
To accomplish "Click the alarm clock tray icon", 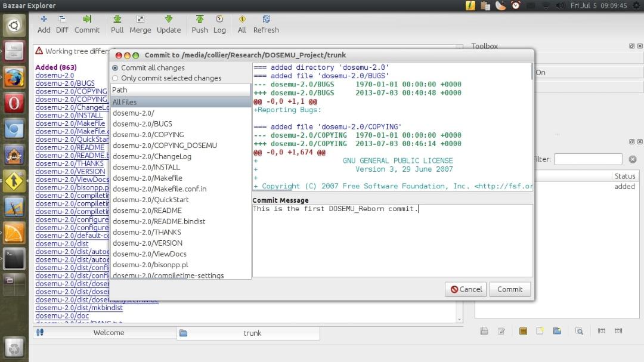I will tap(515, 5).
